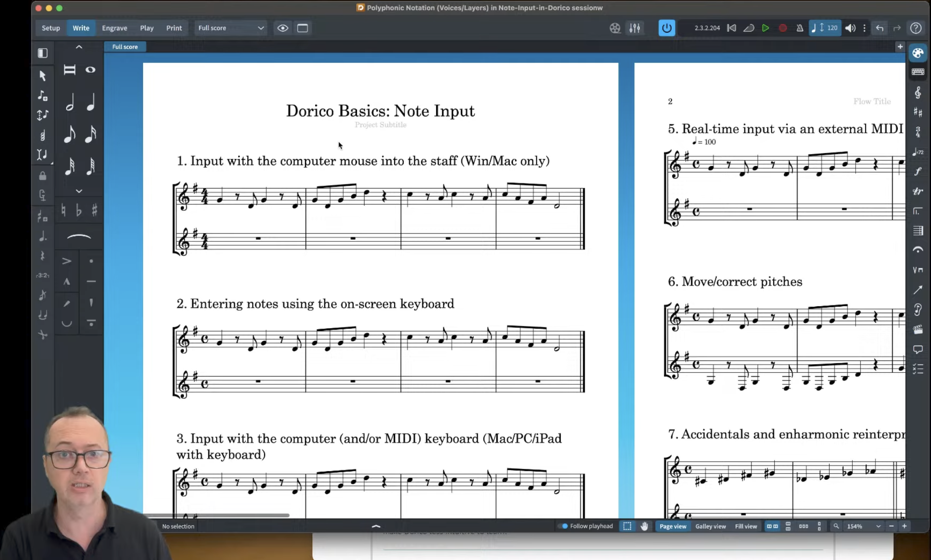Select the flat accidental

[x=79, y=210]
